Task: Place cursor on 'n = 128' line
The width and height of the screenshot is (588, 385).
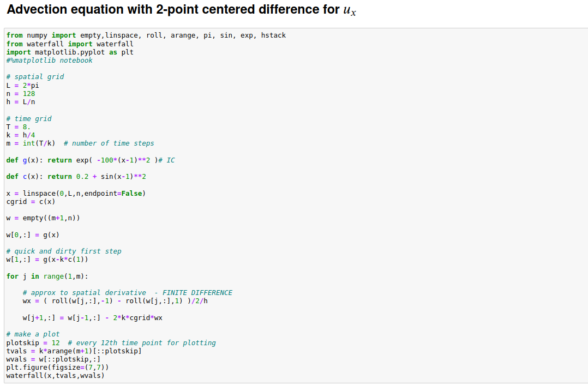Action: tap(21, 94)
